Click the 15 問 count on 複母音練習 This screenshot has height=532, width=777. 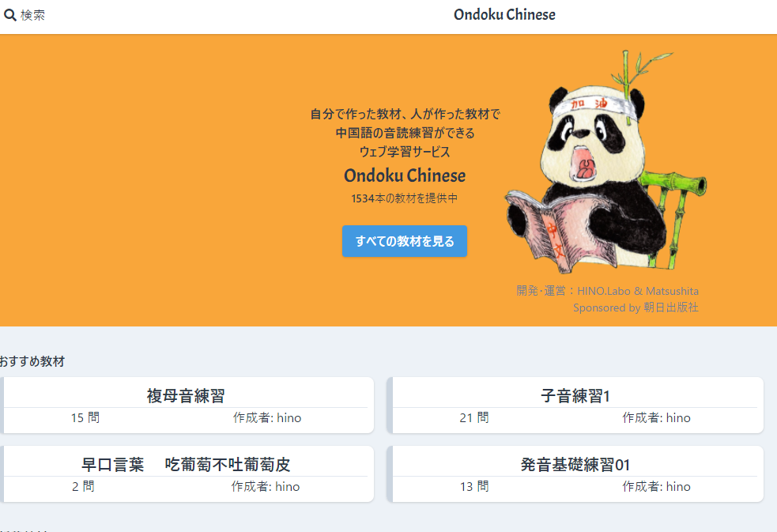click(85, 418)
